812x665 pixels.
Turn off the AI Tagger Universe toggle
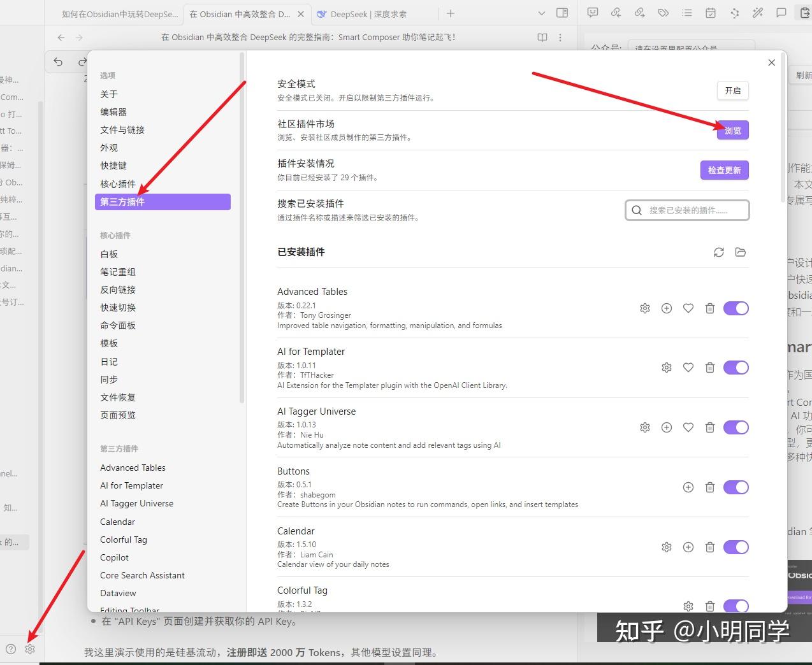pos(736,427)
